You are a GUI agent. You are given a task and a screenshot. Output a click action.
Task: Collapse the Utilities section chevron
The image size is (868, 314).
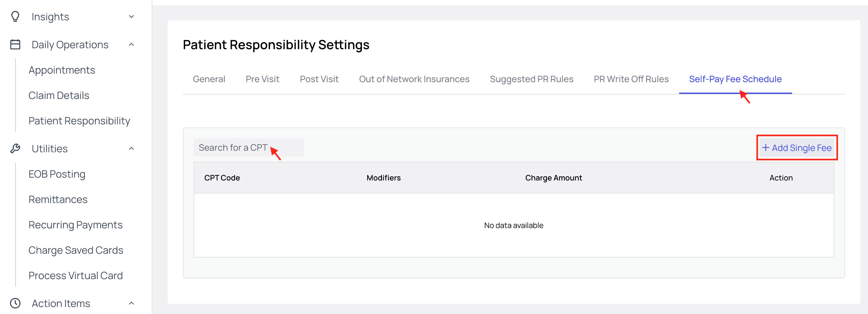tap(131, 148)
